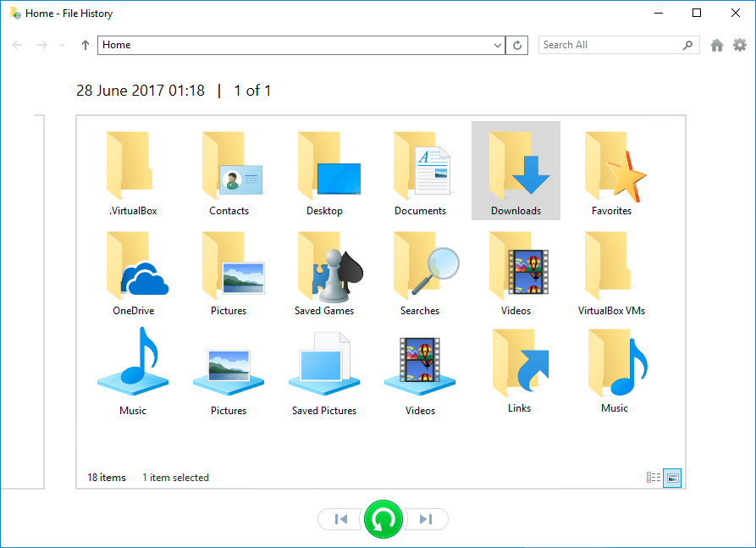The image size is (756, 548).
Task: Navigate up one folder level
Action: point(86,45)
